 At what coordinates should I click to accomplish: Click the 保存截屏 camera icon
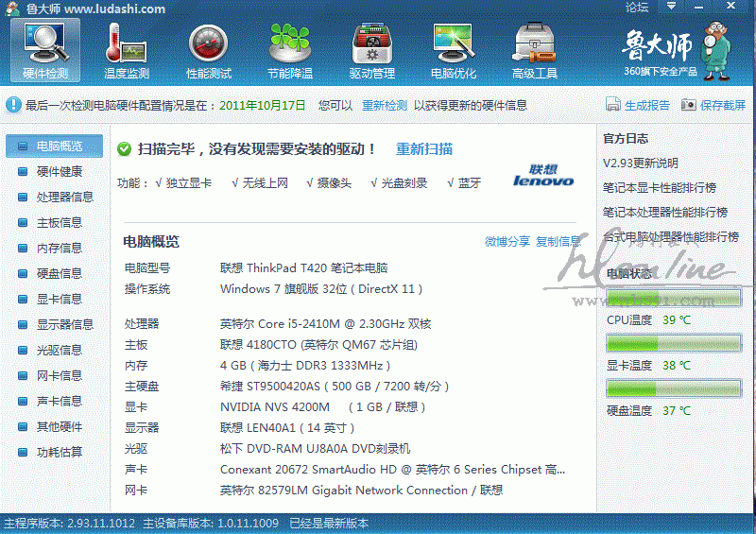tap(689, 105)
